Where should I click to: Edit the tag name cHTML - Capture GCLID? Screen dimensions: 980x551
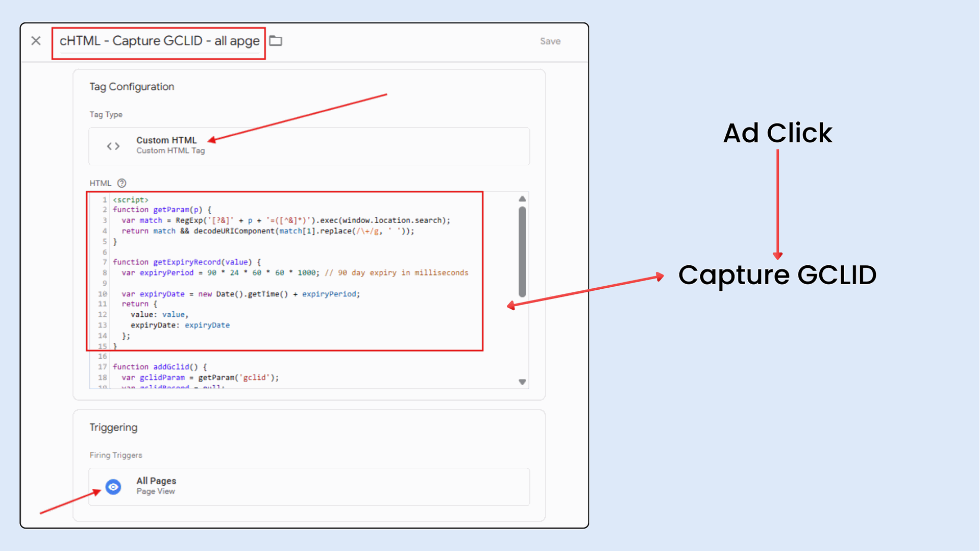click(x=159, y=41)
